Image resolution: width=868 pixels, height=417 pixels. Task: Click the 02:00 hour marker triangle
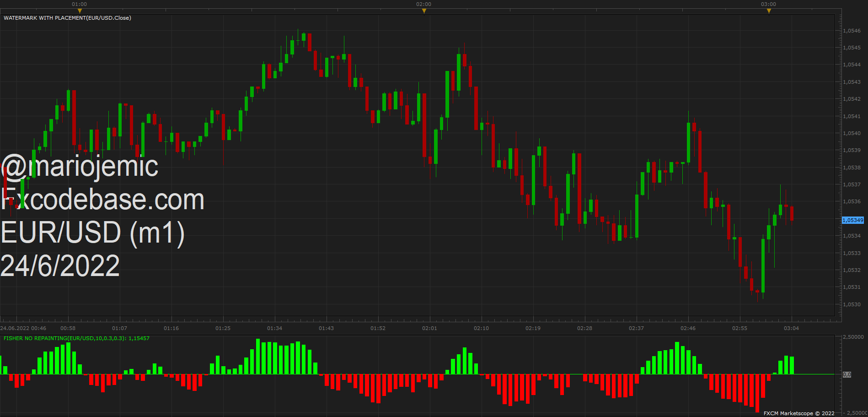[x=424, y=11]
